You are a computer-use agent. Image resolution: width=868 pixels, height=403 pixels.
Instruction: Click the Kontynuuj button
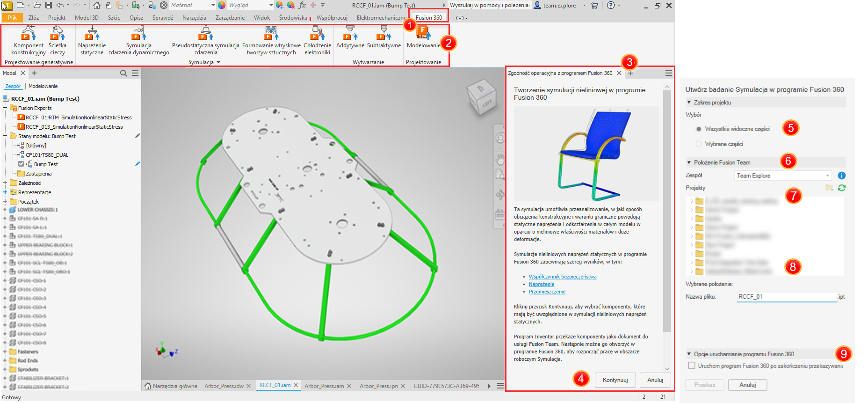[615, 380]
